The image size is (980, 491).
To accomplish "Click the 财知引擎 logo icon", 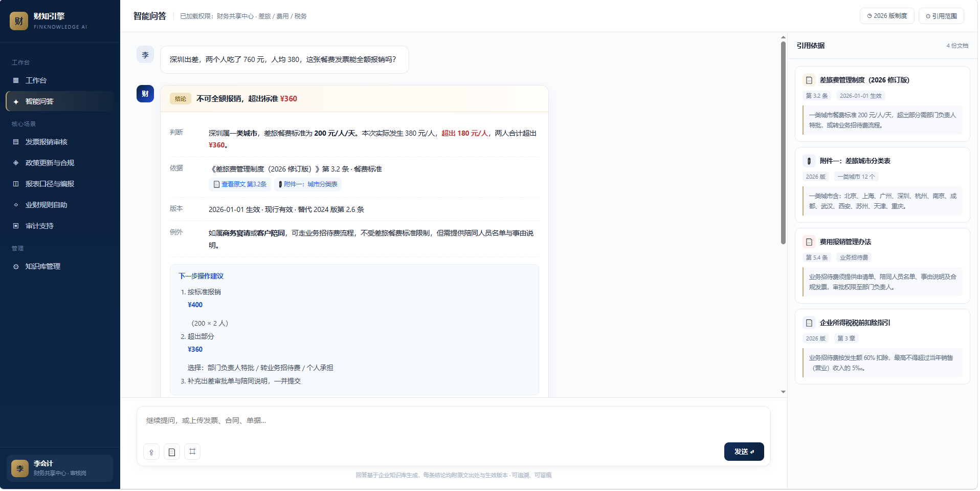I will (x=19, y=21).
